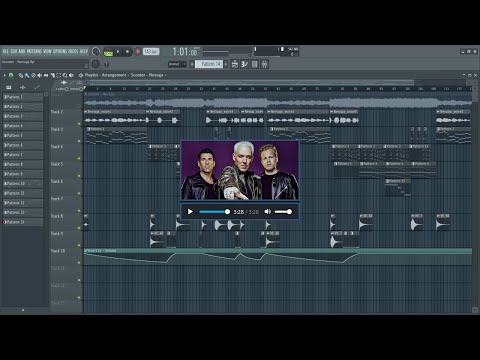Toggle the playlist magnet snap icon
The height and width of the screenshot is (360, 480).
point(11,75)
